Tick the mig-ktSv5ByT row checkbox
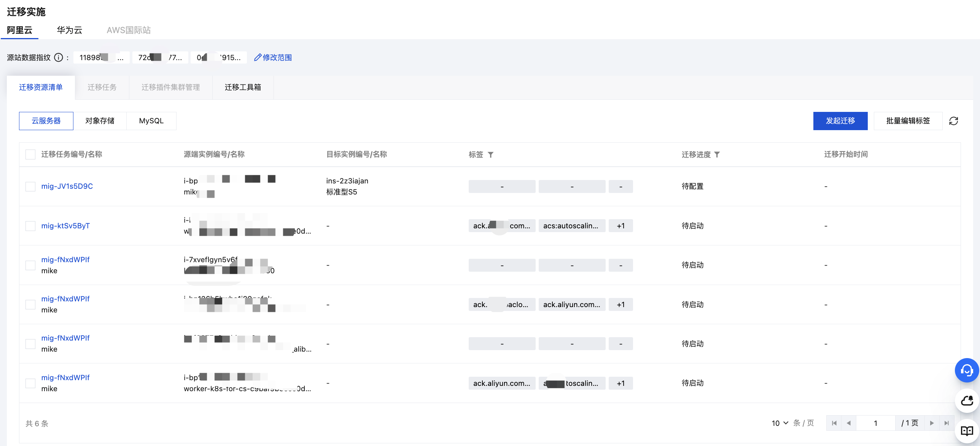This screenshot has width=980, height=446. tap(30, 226)
